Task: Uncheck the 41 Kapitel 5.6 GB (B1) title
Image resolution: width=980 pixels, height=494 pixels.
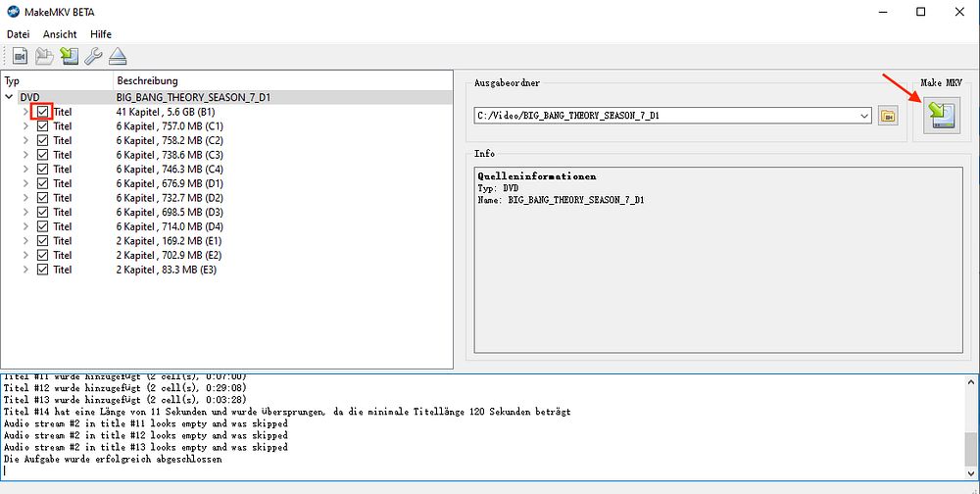Action: pyautogui.click(x=42, y=112)
